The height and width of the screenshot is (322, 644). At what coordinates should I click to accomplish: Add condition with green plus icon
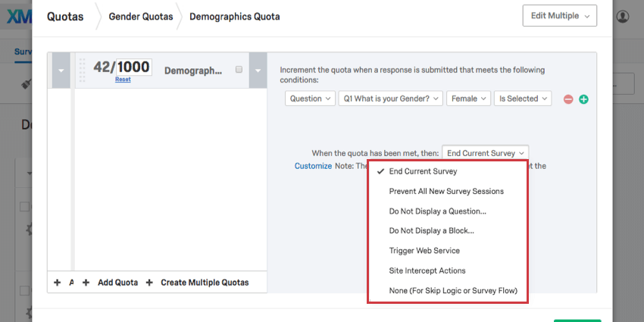click(x=583, y=99)
